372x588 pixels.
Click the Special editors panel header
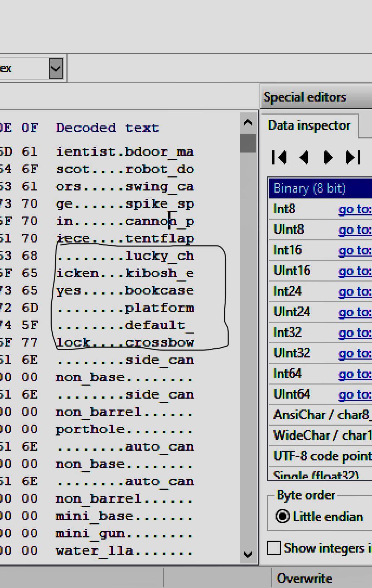coord(305,97)
